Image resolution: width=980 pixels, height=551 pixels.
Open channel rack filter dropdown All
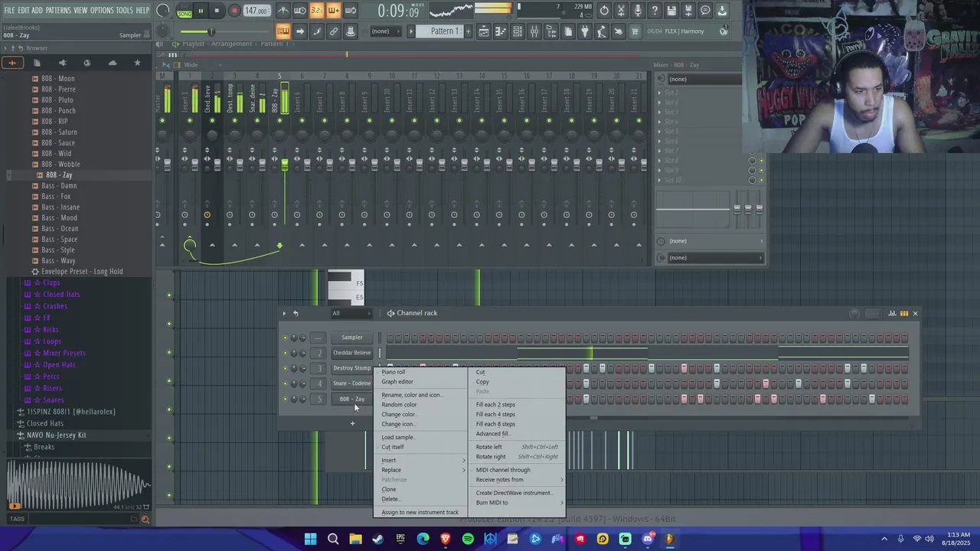point(351,313)
